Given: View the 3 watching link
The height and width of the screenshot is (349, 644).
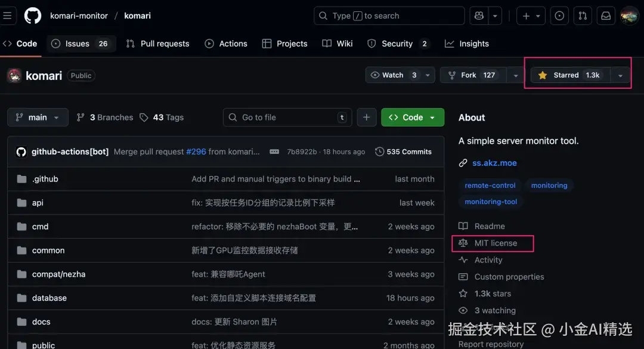Looking at the screenshot, I should [487, 310].
